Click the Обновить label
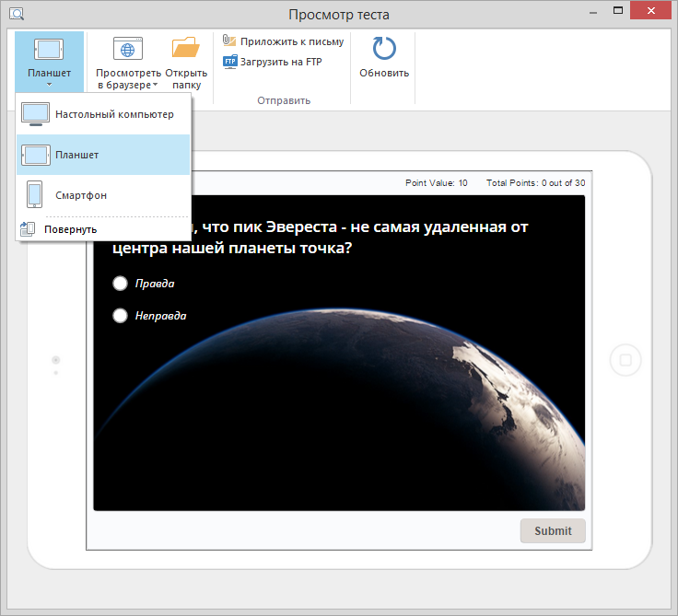The height and width of the screenshot is (616, 678). [384, 73]
